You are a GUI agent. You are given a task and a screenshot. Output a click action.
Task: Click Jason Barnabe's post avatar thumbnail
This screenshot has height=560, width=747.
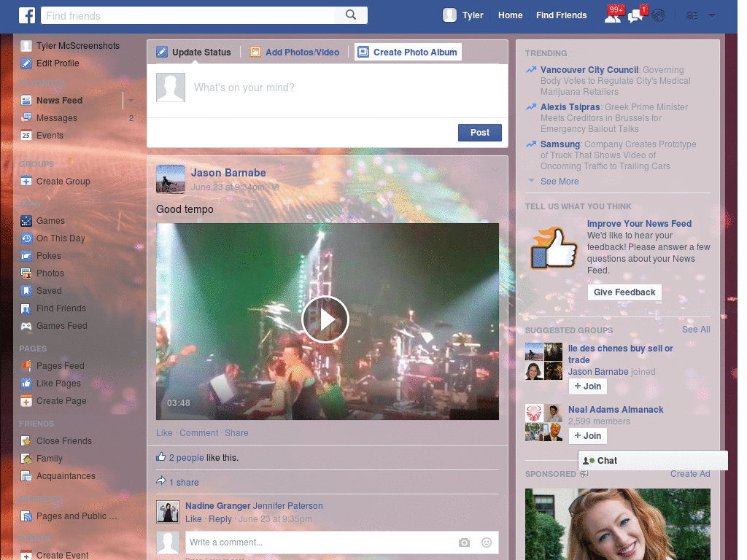point(171,179)
